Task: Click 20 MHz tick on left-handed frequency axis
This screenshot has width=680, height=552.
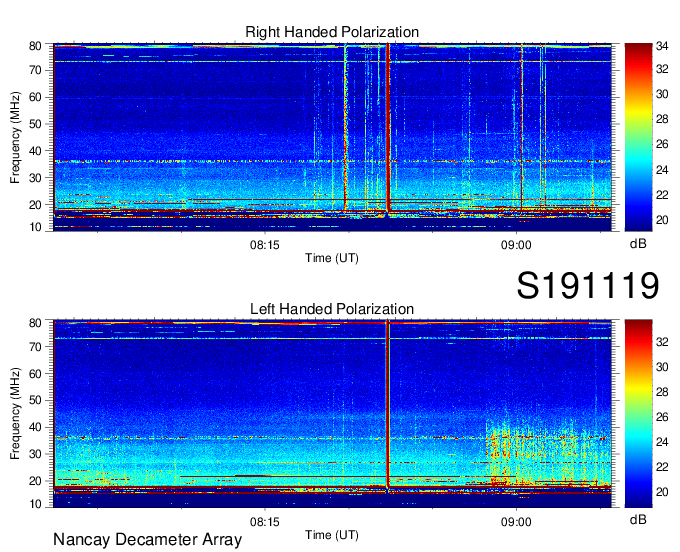Action: [x=35, y=481]
